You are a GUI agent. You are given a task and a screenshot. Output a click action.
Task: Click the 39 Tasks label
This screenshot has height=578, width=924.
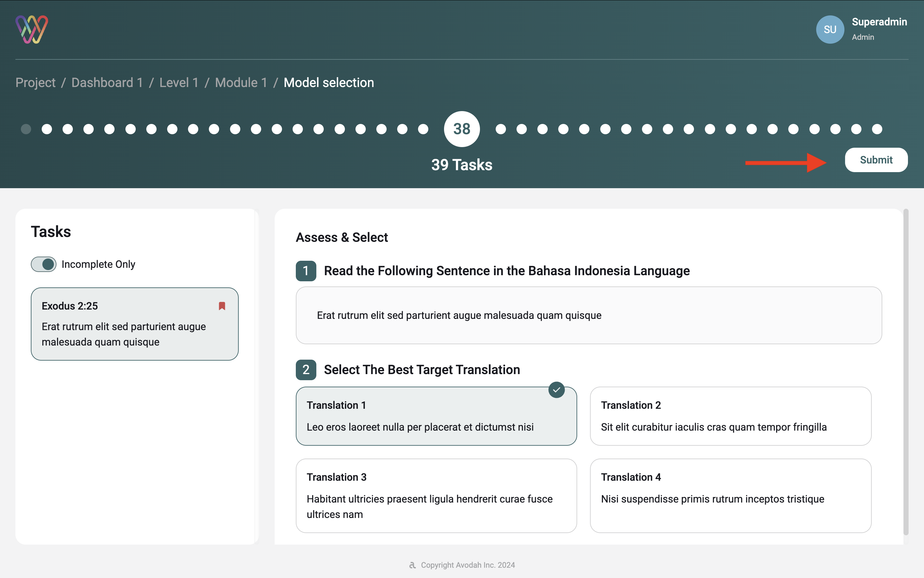462,165
